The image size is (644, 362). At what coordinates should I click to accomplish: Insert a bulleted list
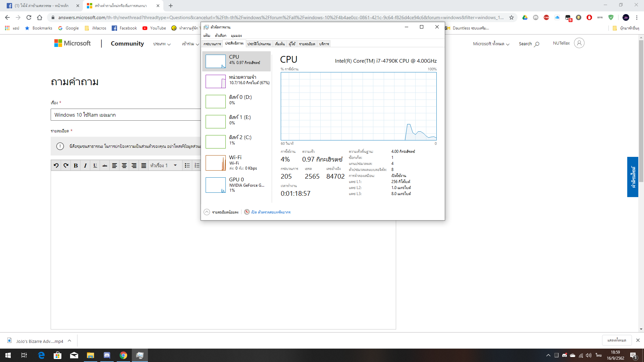tap(187, 165)
